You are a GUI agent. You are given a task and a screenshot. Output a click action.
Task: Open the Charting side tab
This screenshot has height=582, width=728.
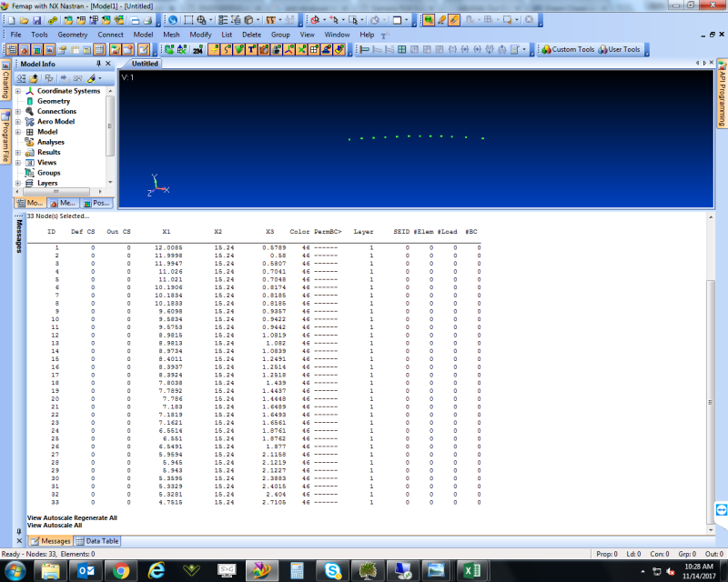click(x=5, y=80)
